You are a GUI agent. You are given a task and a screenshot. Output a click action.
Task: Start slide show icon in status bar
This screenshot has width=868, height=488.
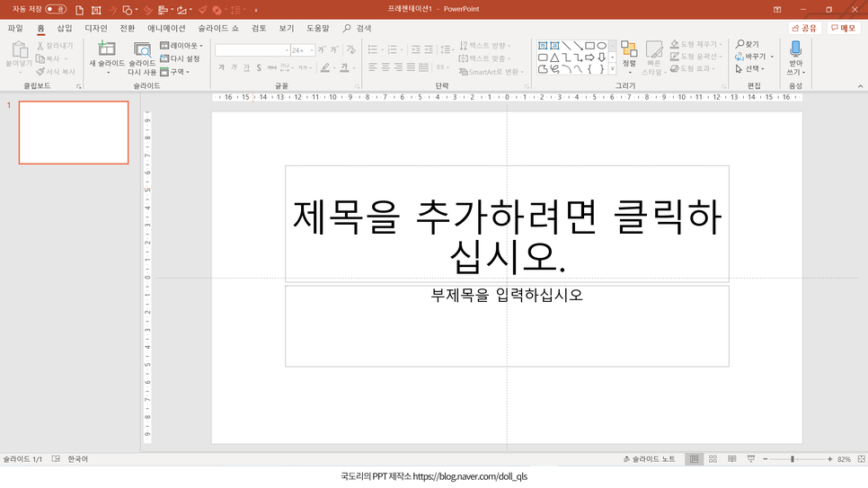tap(750, 459)
